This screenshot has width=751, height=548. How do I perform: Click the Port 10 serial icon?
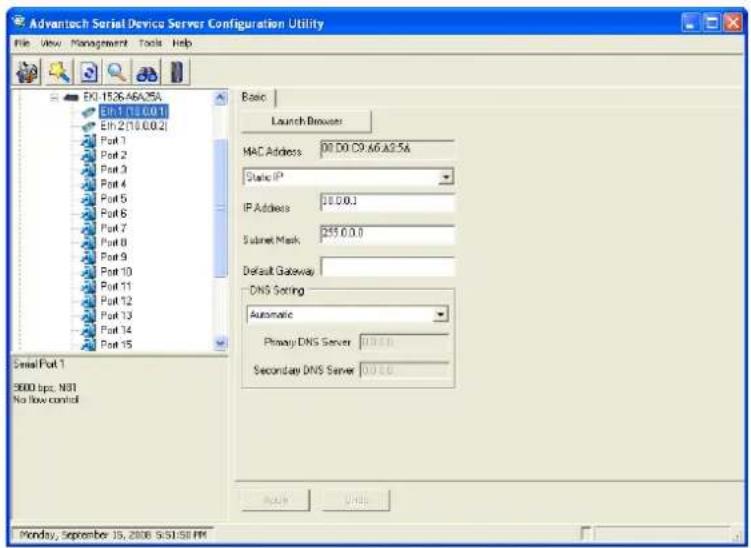(89, 272)
